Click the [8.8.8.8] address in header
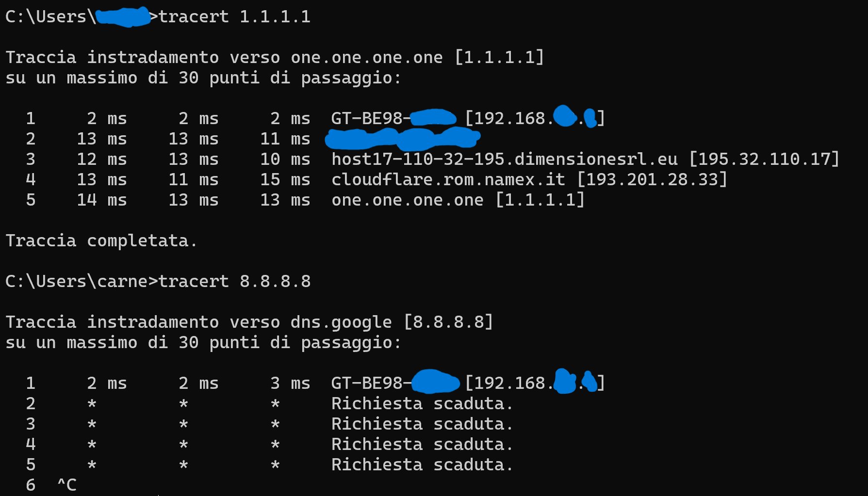868x496 pixels. (x=449, y=322)
